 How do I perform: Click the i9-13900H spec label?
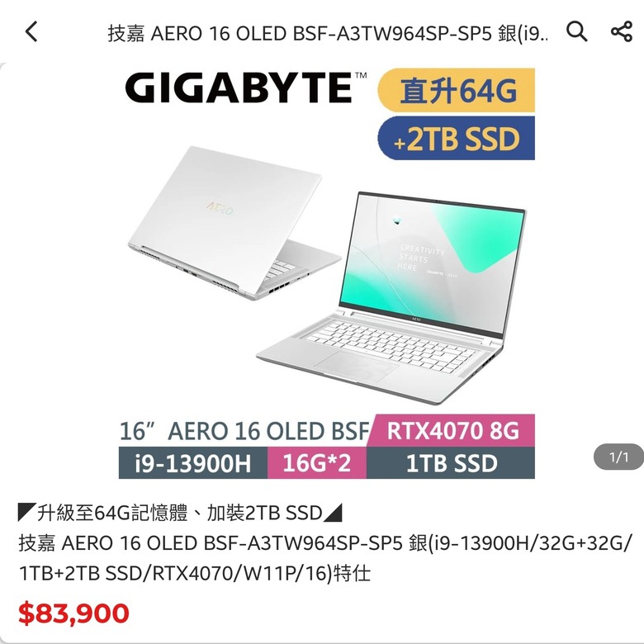pyautogui.click(x=193, y=463)
